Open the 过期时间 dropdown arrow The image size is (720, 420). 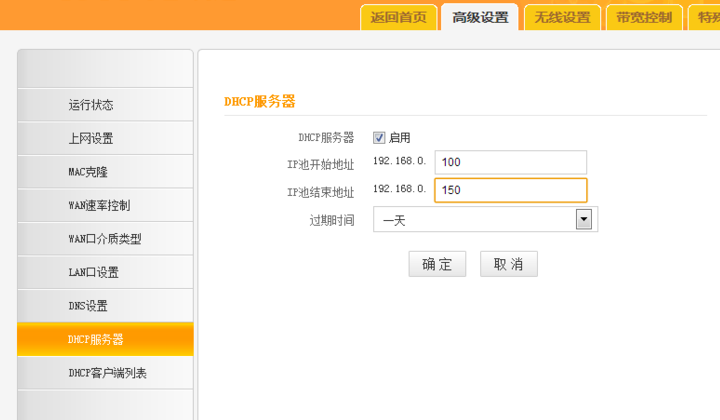point(584,220)
